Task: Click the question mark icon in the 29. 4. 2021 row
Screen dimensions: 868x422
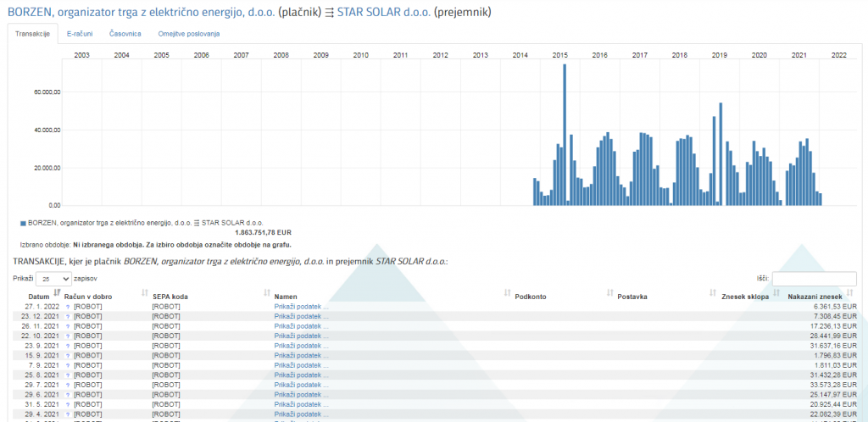Action: coord(68,414)
